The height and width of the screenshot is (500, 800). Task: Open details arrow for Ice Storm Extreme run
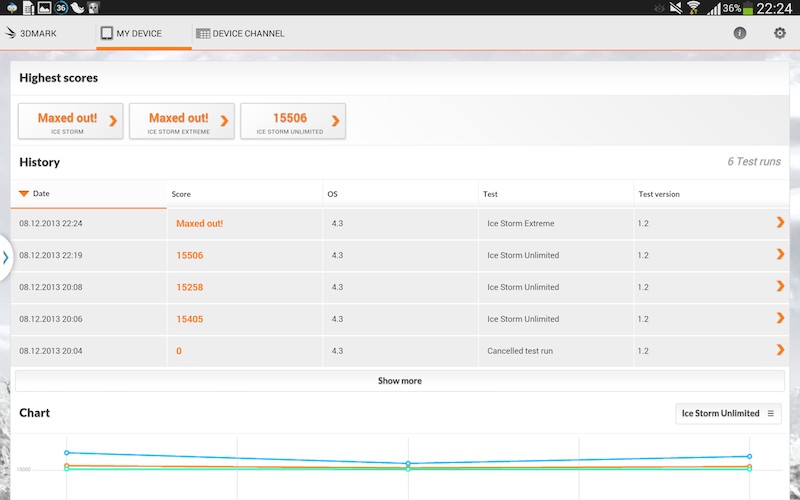tap(780, 222)
